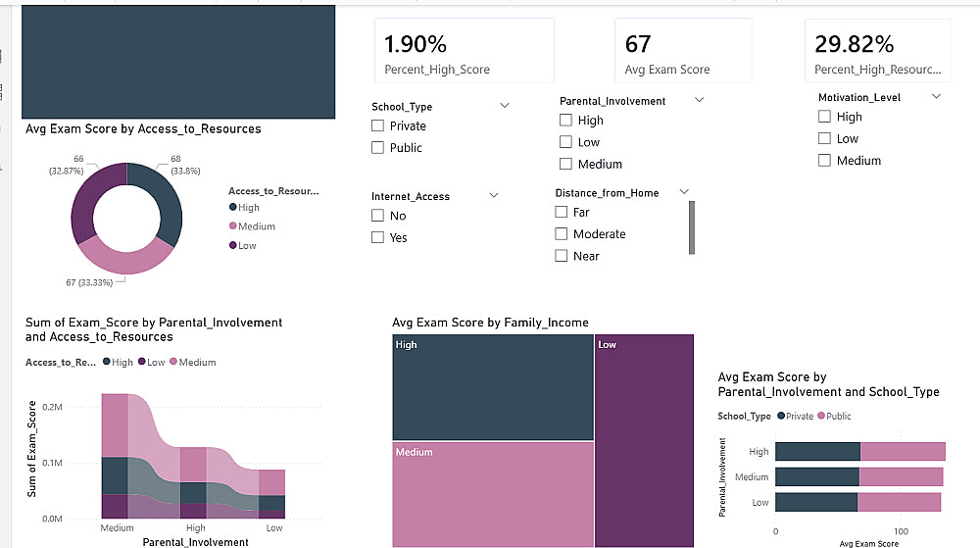Select the High tile in Family_Income treemap
The height and width of the screenshot is (548, 980).
tap(492, 387)
